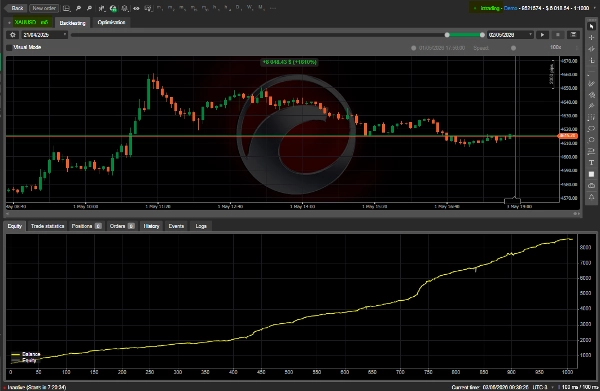Screen dimensions: 600x391
Task: Click the save chart template icon
Action: click(66, 8)
